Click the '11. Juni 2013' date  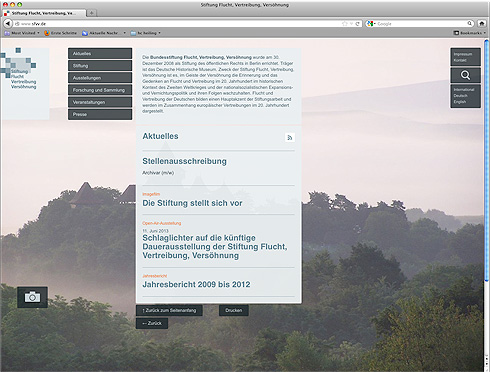pos(155,231)
